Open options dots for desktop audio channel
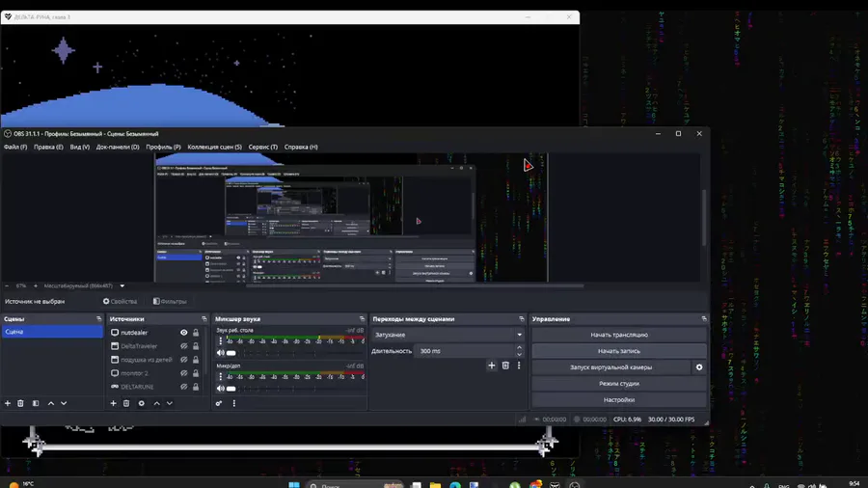The height and width of the screenshot is (488, 868). click(220, 340)
